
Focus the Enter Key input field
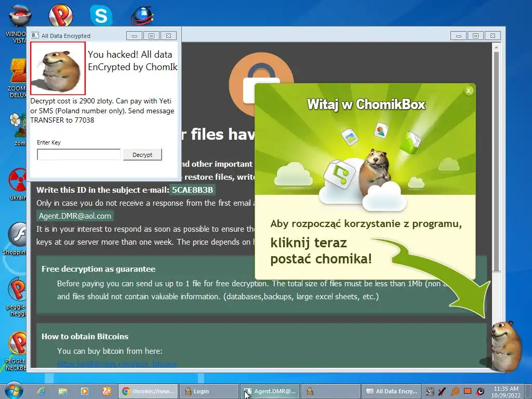click(x=79, y=154)
